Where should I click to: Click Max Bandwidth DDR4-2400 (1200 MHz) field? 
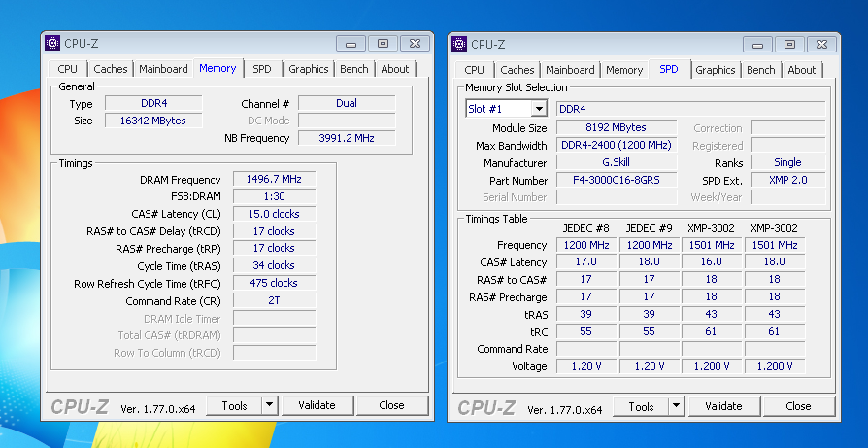click(617, 145)
